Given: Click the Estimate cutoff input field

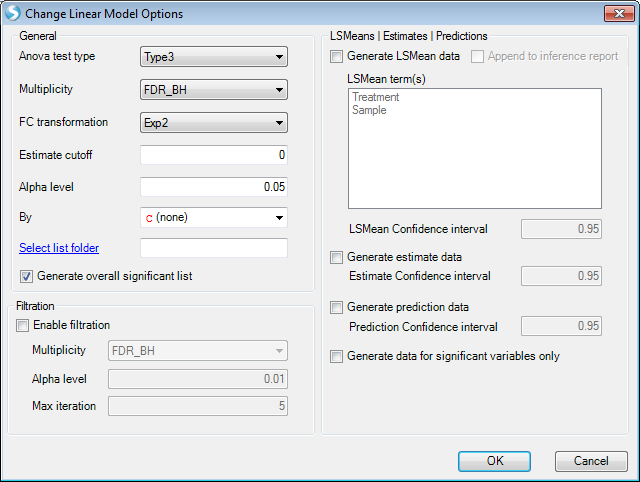Looking at the screenshot, I should 214,155.
